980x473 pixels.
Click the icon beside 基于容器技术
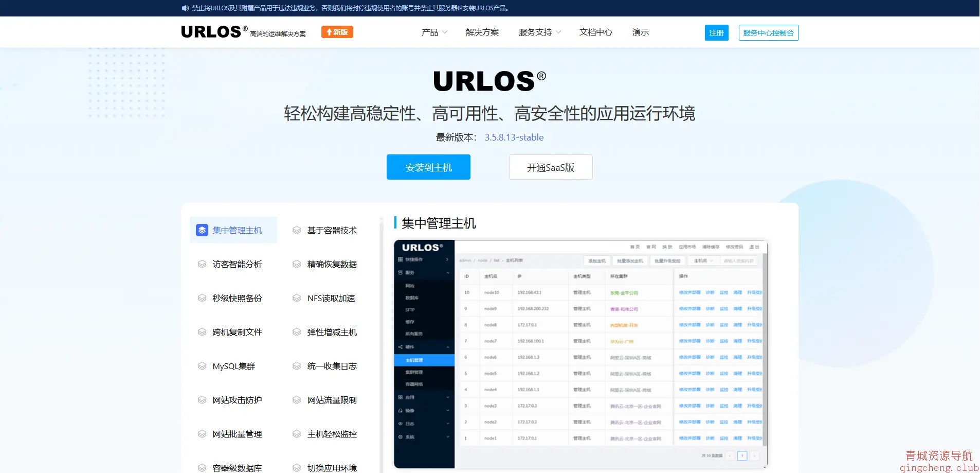297,230
